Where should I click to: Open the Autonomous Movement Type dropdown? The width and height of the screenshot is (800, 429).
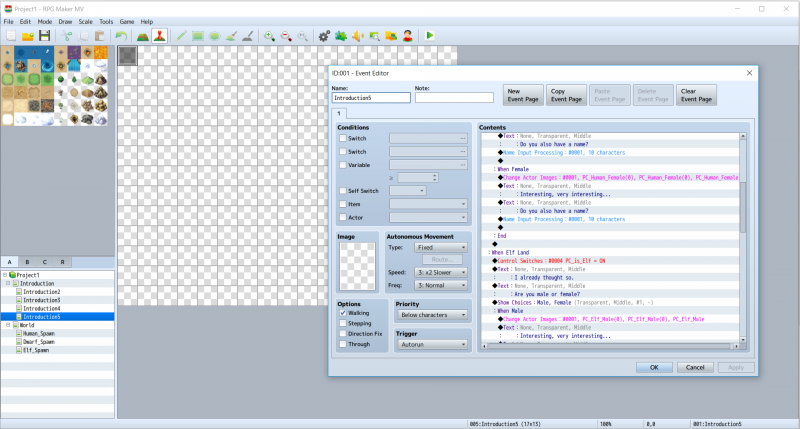point(441,247)
